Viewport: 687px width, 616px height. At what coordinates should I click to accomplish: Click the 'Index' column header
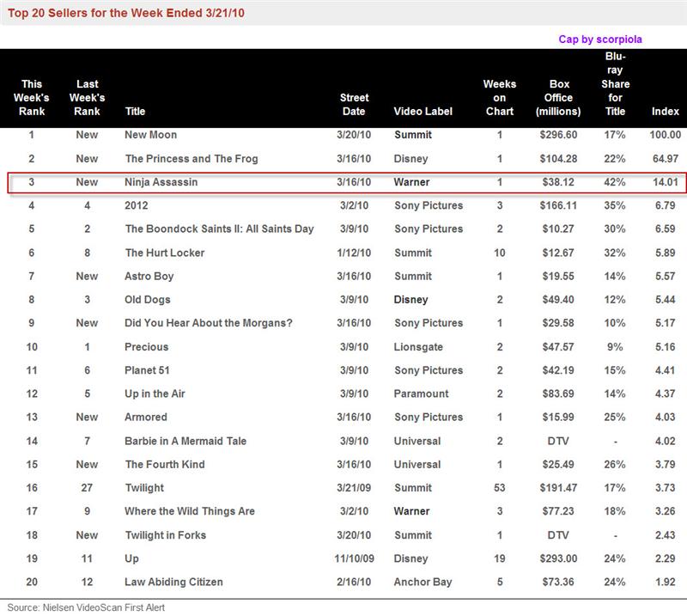pos(665,112)
